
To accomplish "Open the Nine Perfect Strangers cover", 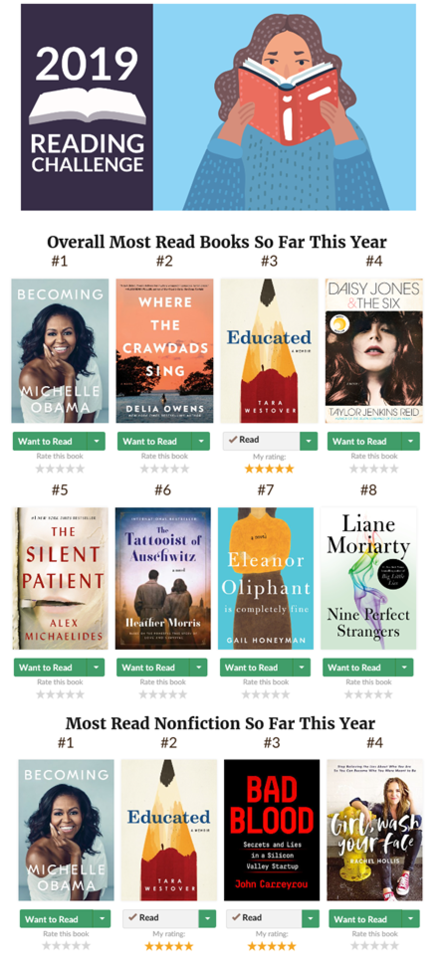I will tap(368, 578).
